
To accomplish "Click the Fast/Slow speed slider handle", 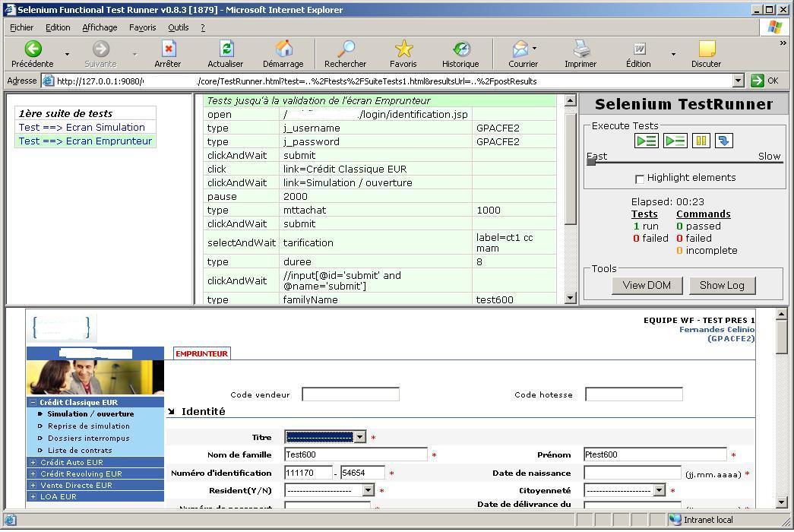I will pos(591,161).
